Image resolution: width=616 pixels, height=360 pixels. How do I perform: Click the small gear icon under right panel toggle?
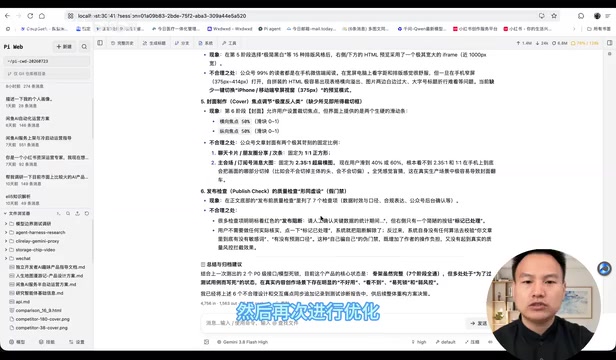click(x=610, y=54)
